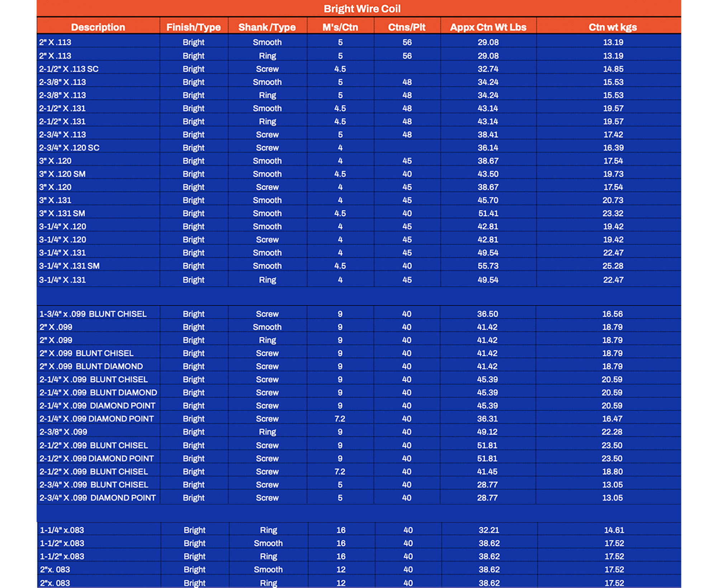The image size is (718, 588).
Task: Click the Ctn wt kgs header
Action: tap(612, 27)
